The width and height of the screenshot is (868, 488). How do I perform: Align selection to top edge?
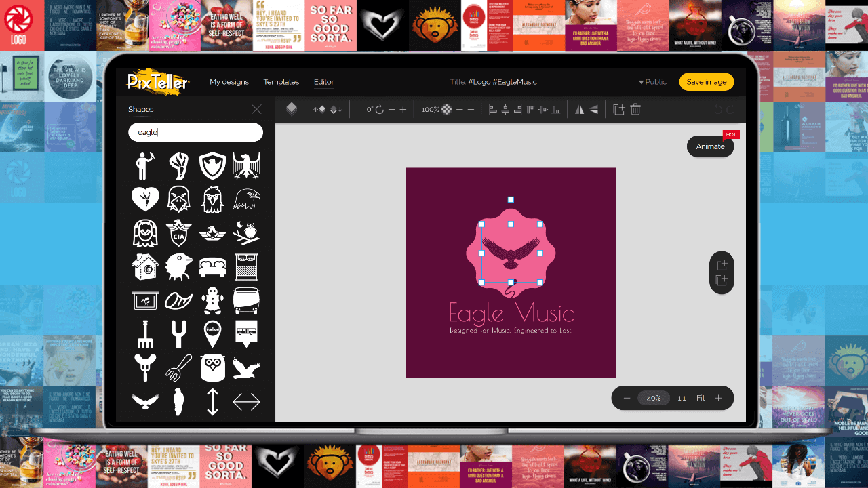click(530, 109)
